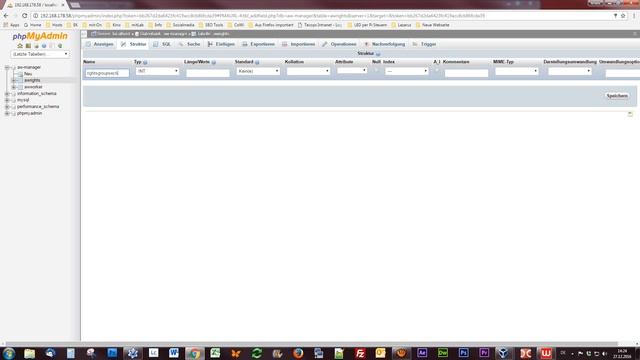Switch to the Anzeigen tab
The height and width of the screenshot is (360, 640).
pos(100,44)
